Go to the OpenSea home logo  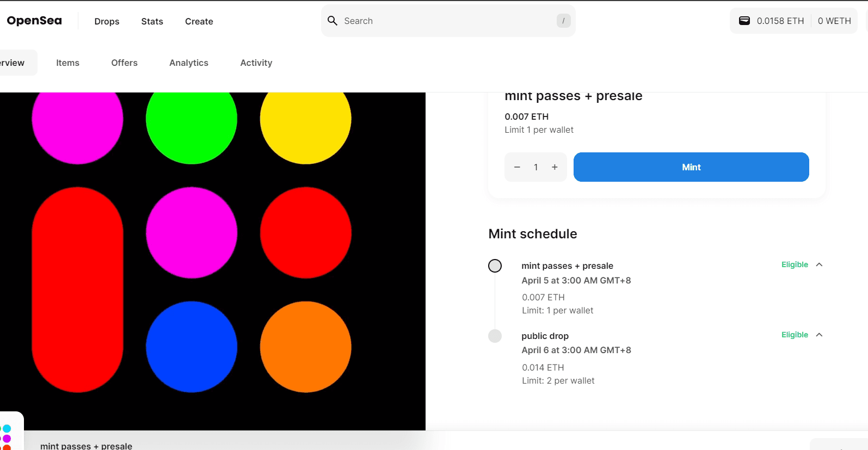coord(34,21)
